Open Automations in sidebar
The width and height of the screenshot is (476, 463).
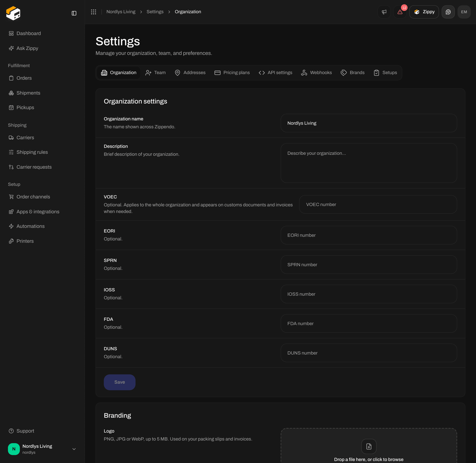click(x=42, y=226)
